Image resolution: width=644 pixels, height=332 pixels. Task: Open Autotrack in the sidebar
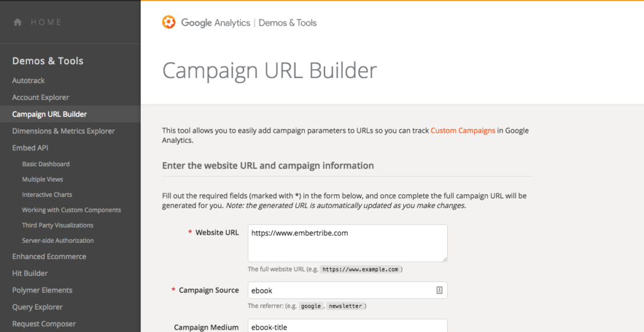(28, 80)
